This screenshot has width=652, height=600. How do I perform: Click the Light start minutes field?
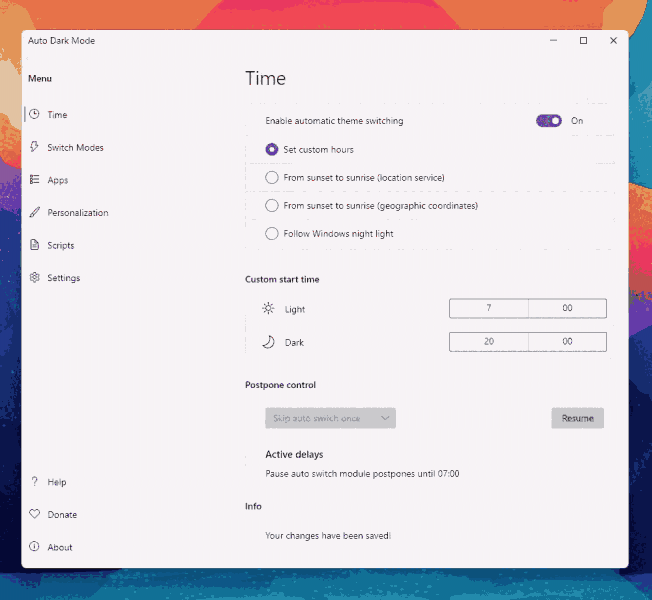(567, 308)
